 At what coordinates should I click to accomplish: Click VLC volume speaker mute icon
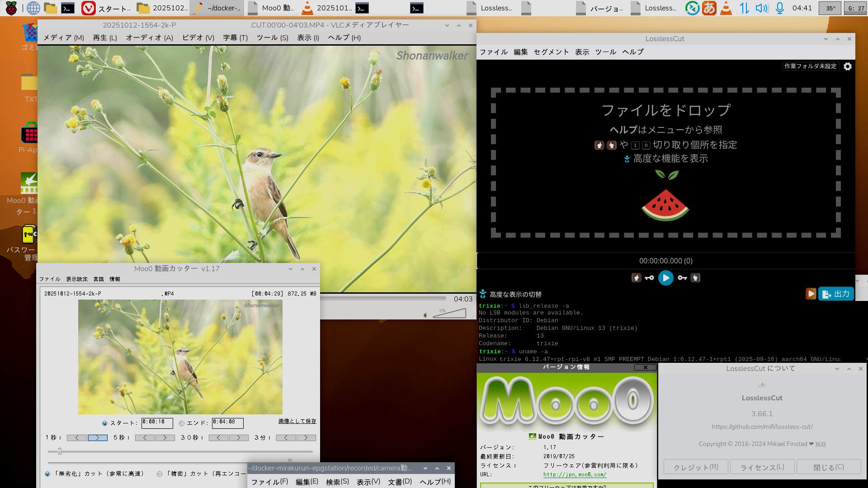425,315
